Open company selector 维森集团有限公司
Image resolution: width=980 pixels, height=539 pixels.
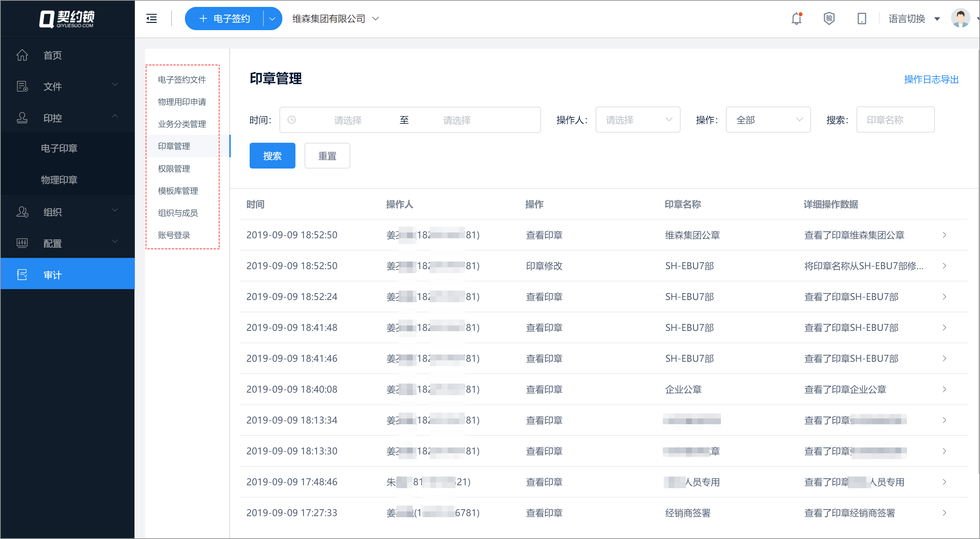pos(335,19)
